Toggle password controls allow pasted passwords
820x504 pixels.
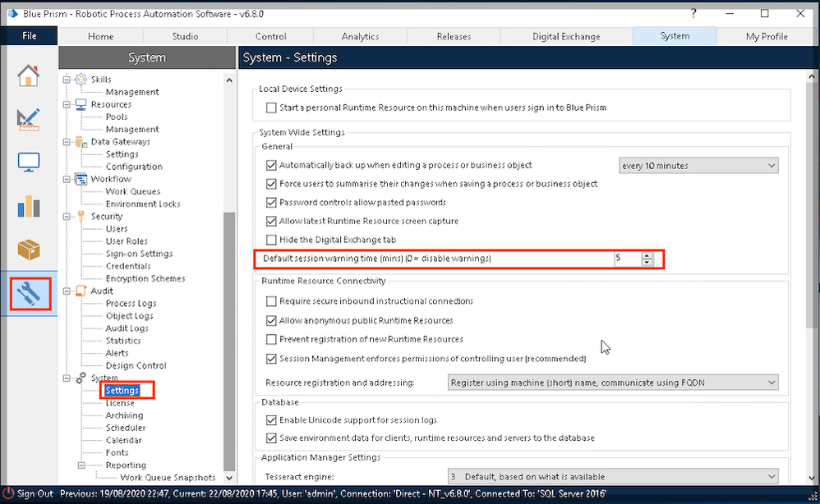[x=271, y=203]
